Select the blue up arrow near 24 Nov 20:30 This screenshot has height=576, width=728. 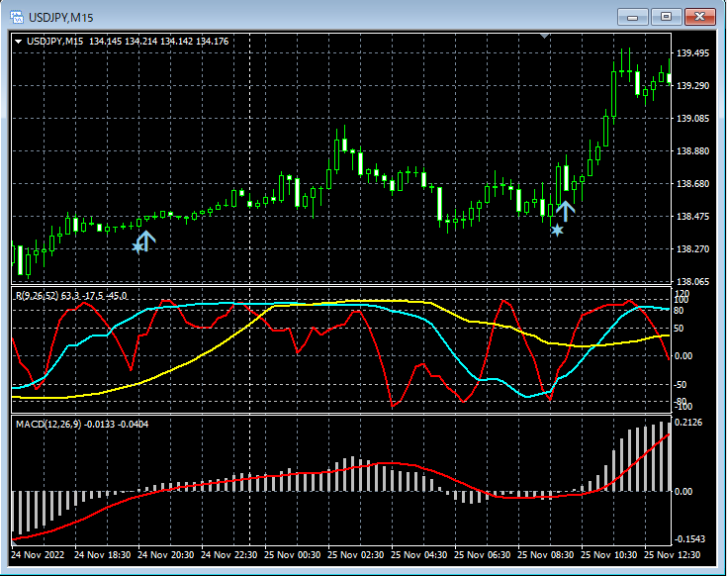(146, 241)
